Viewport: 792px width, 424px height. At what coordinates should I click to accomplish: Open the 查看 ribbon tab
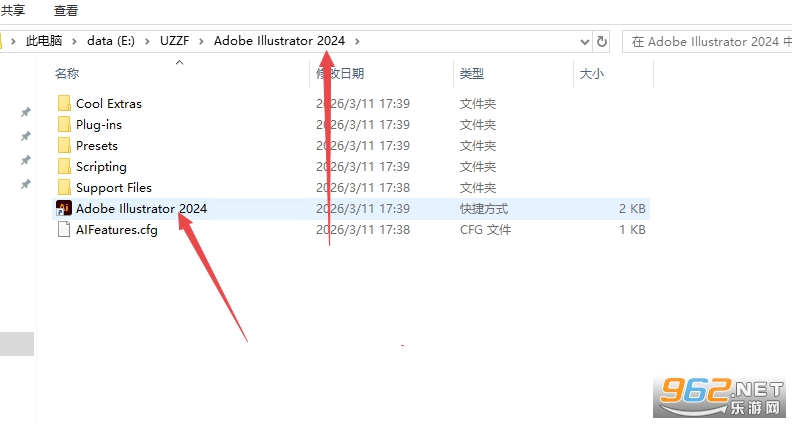(66, 10)
